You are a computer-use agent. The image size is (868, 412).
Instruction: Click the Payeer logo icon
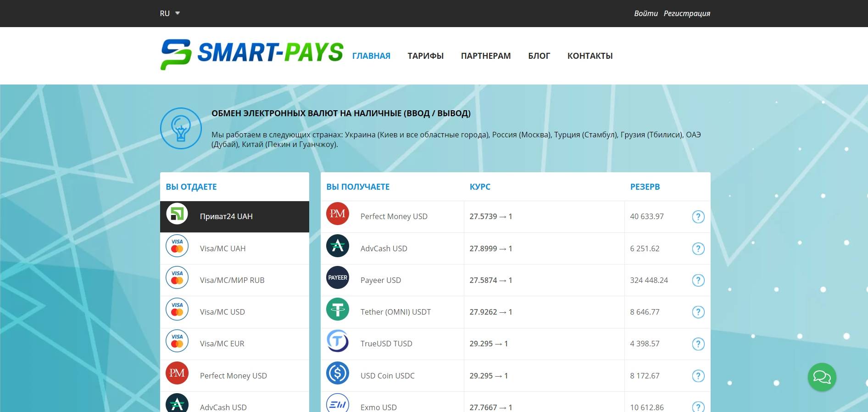[x=338, y=277]
